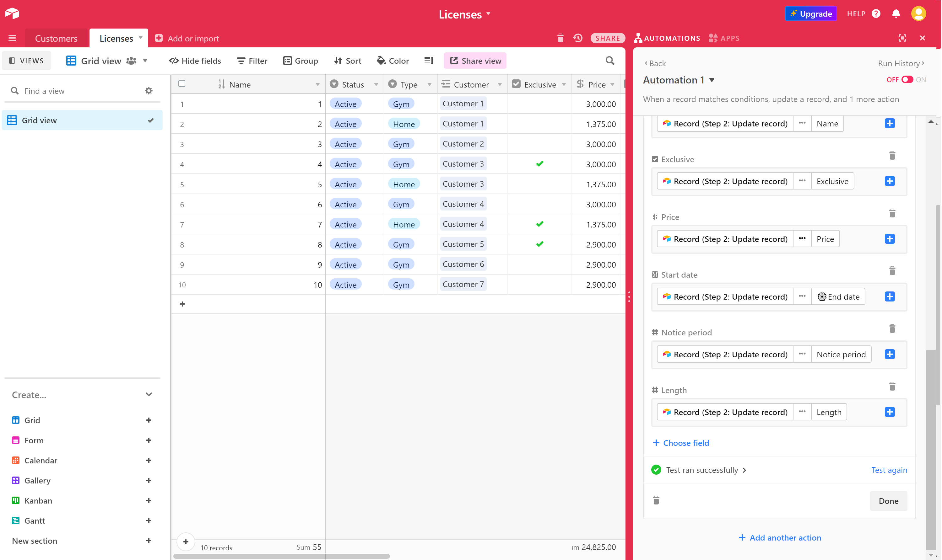Open the user account avatar

(918, 13)
